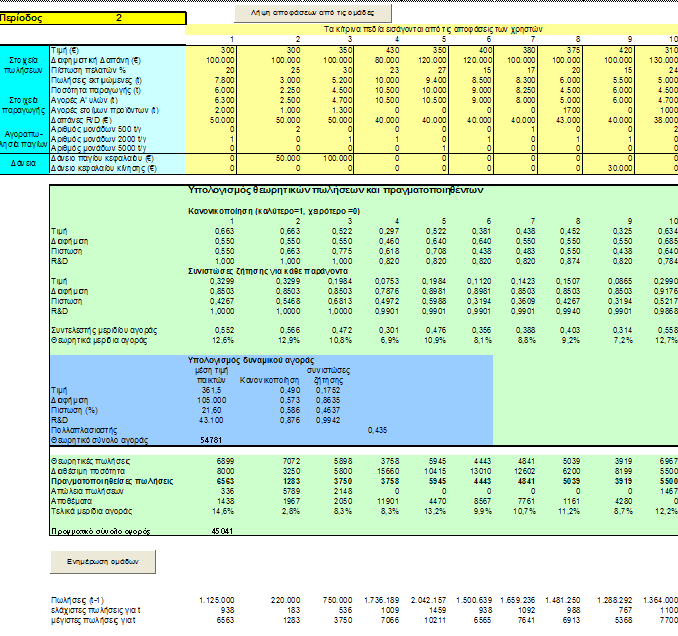Screen dimensions: 678x636
Task: Select the 'Πολλαπλασιαστής' row label
Action: click(83, 430)
